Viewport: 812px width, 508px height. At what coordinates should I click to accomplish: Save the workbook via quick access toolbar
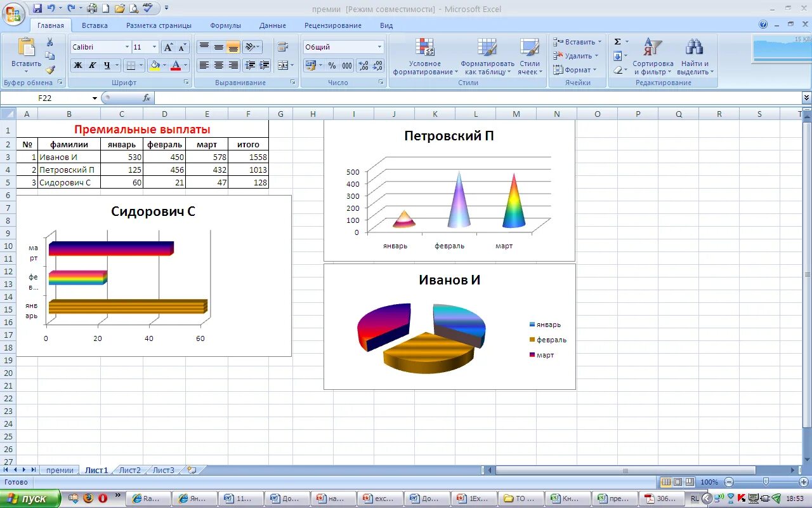click(37, 8)
